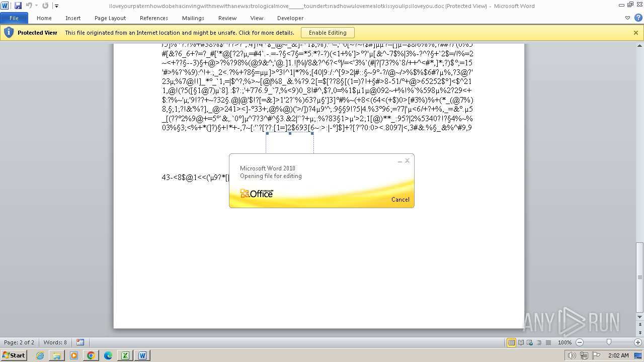Click the Page: 2 of 2 status indicator

19,342
